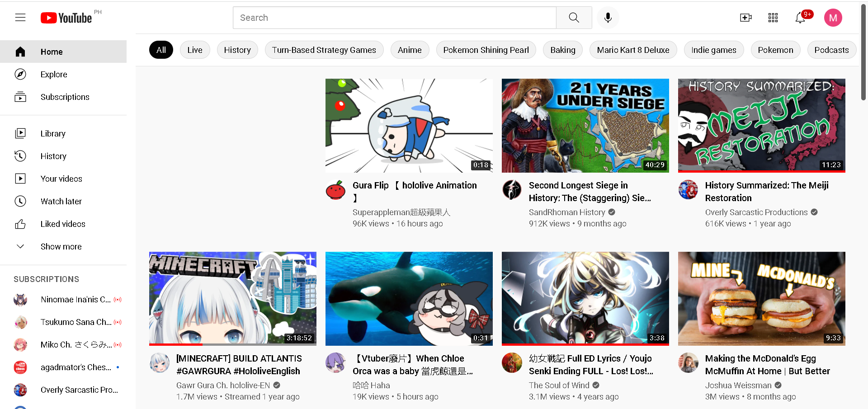Open Explore from the sidebar
Screen dimensions: 868x409
(x=63, y=74)
